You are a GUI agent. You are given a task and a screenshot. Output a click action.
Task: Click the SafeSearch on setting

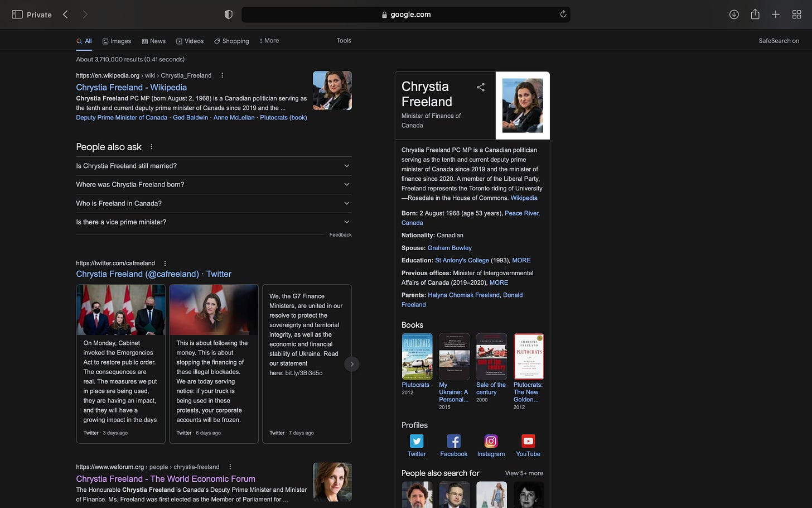tap(779, 41)
